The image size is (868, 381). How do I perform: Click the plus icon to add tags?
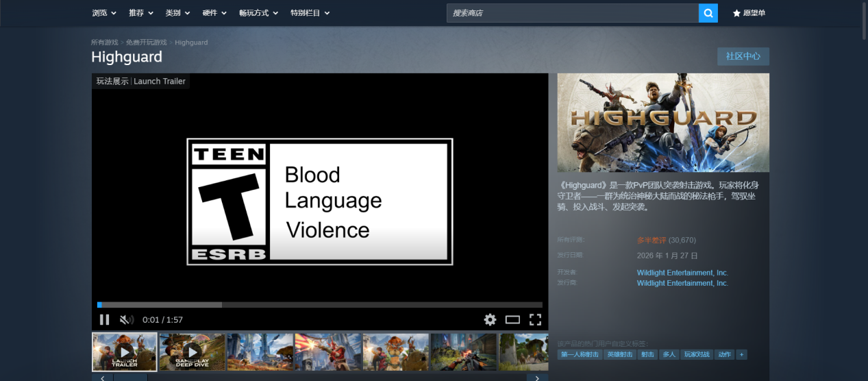coord(741,354)
